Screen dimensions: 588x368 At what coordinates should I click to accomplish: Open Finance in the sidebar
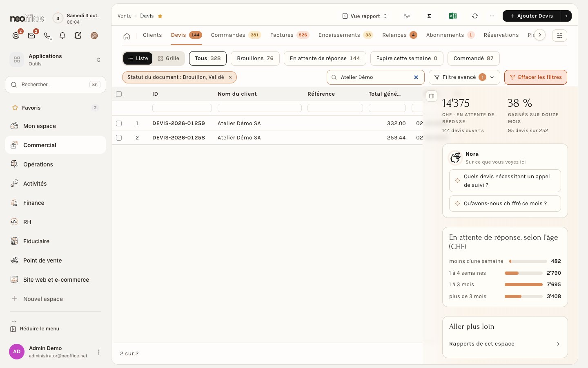click(56, 203)
